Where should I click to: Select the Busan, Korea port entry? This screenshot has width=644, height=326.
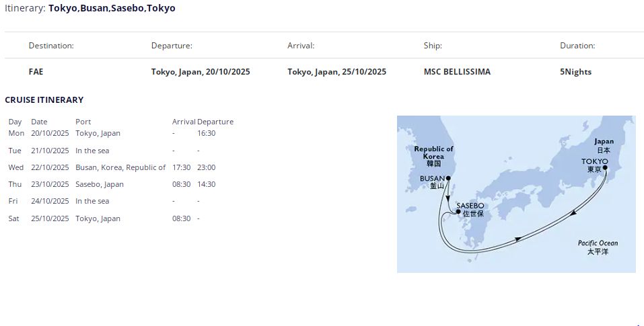(120, 167)
